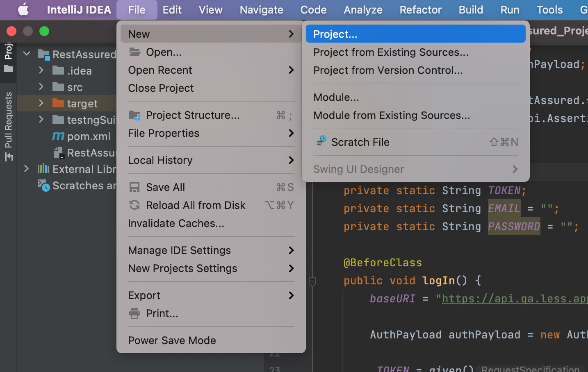Click the Apple menu icon
The image size is (588, 372).
click(x=23, y=10)
